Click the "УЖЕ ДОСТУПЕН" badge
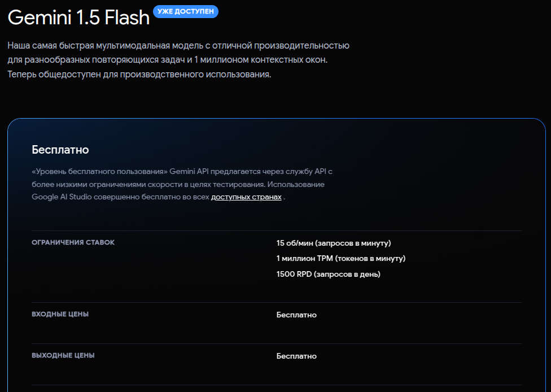This screenshot has height=392, width=551. pos(186,12)
